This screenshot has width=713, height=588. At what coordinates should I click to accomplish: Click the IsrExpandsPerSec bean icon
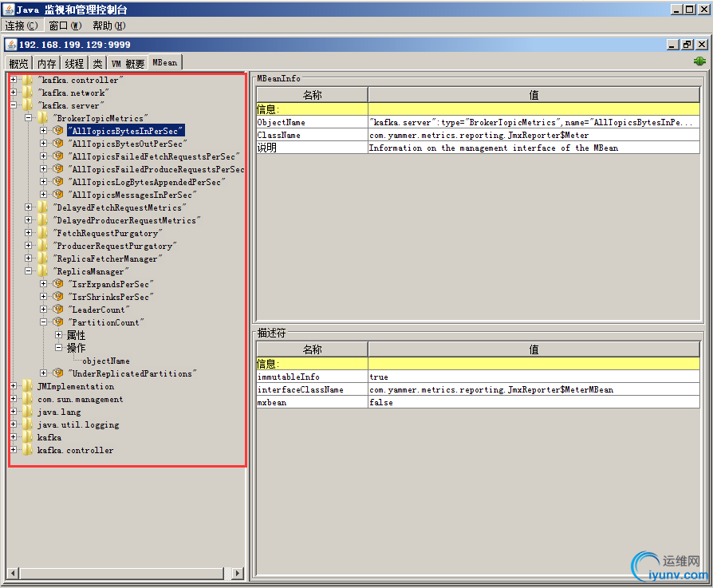57,283
